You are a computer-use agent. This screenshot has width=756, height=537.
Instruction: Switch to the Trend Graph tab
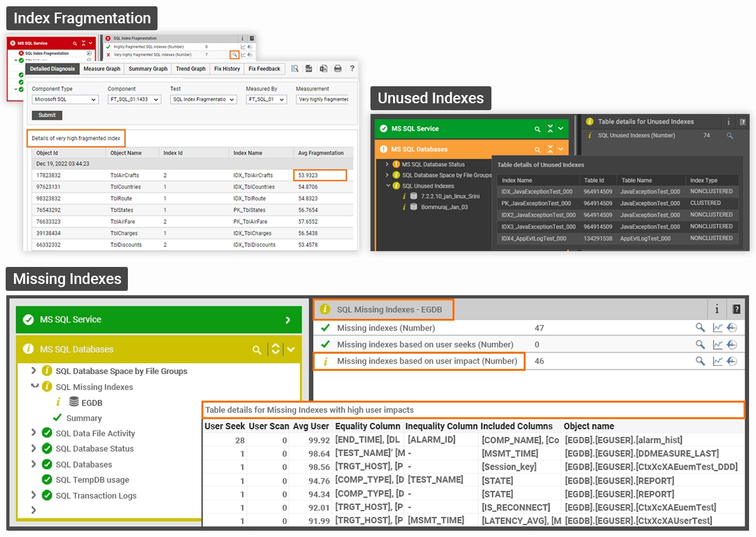pyautogui.click(x=191, y=69)
